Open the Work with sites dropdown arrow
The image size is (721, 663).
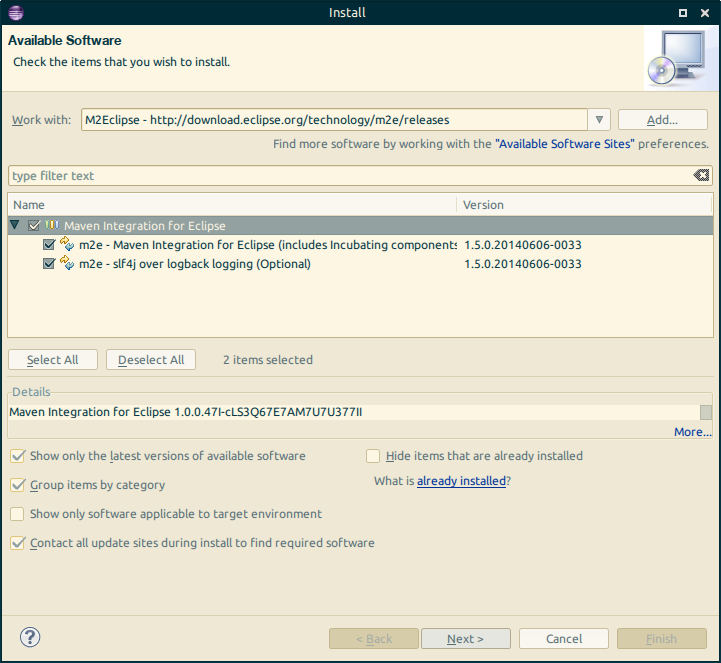tap(599, 120)
